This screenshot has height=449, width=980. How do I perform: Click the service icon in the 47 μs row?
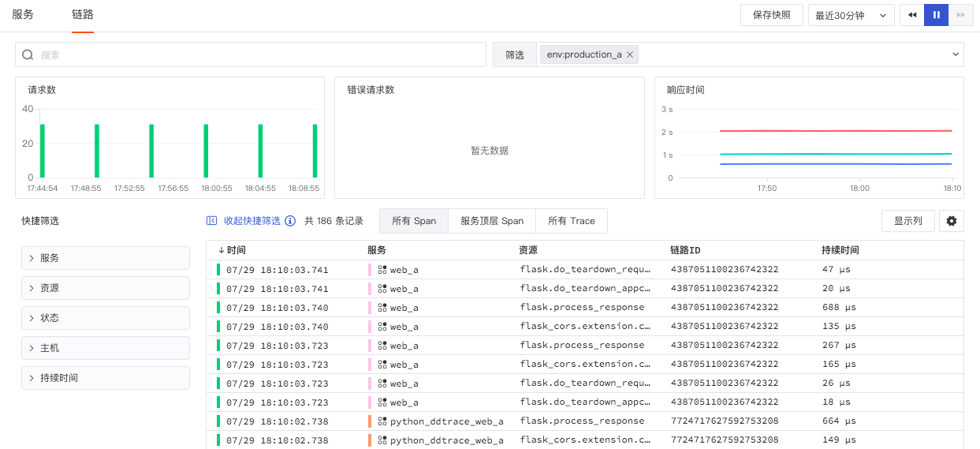[x=382, y=270]
